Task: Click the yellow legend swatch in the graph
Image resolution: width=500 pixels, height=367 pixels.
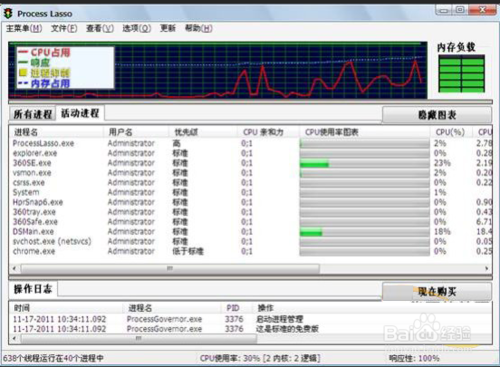Action: pos(23,72)
